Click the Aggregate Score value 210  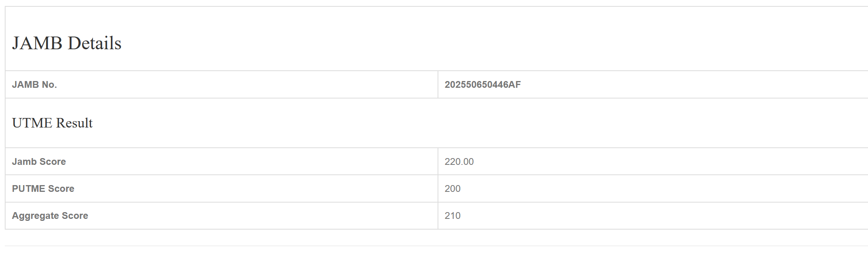[452, 216]
